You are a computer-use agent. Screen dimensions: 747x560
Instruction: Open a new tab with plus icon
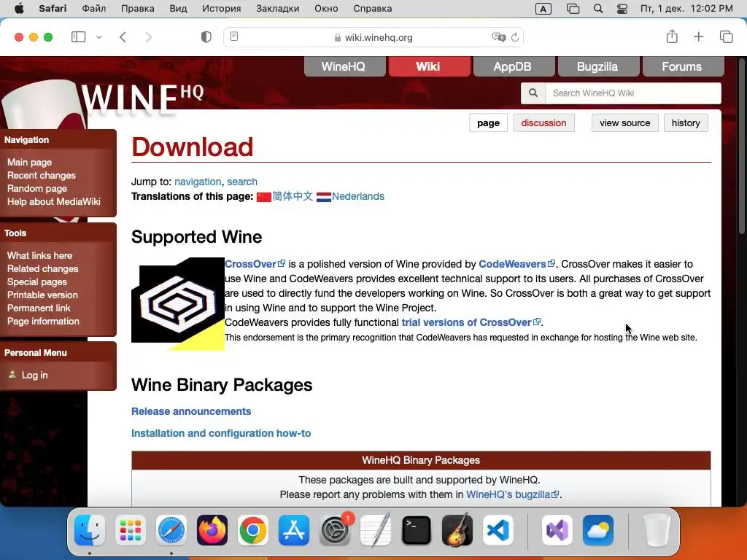point(698,36)
